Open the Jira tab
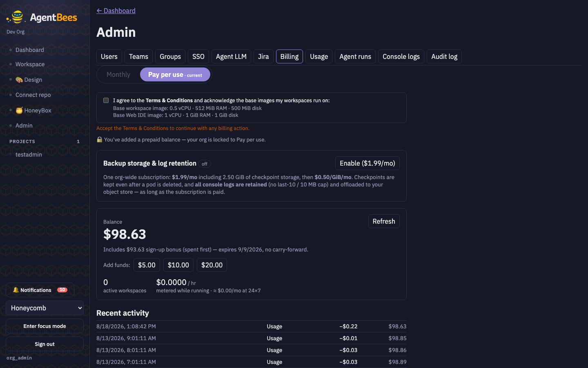This screenshot has width=588, height=368. 263,56
